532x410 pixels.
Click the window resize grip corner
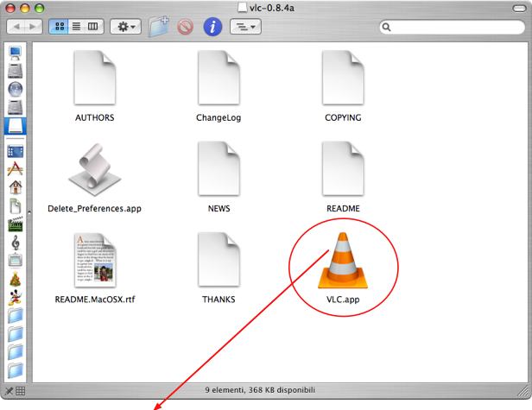(524, 392)
